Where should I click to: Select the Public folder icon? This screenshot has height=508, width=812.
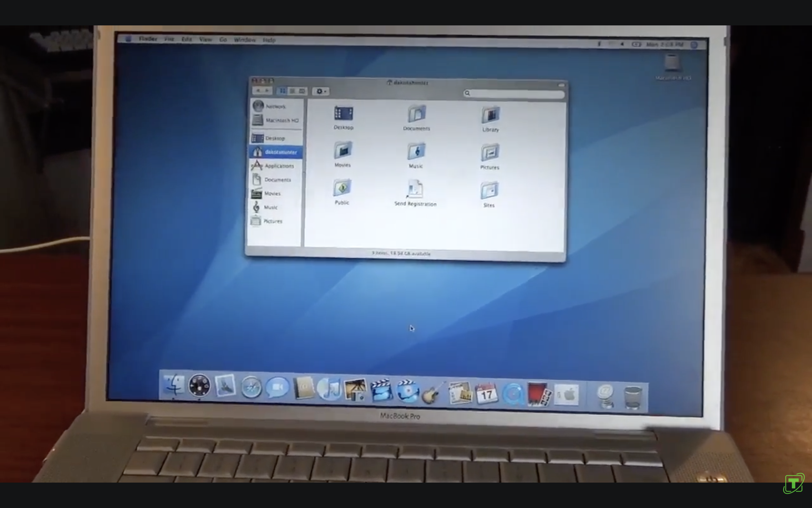(x=342, y=187)
